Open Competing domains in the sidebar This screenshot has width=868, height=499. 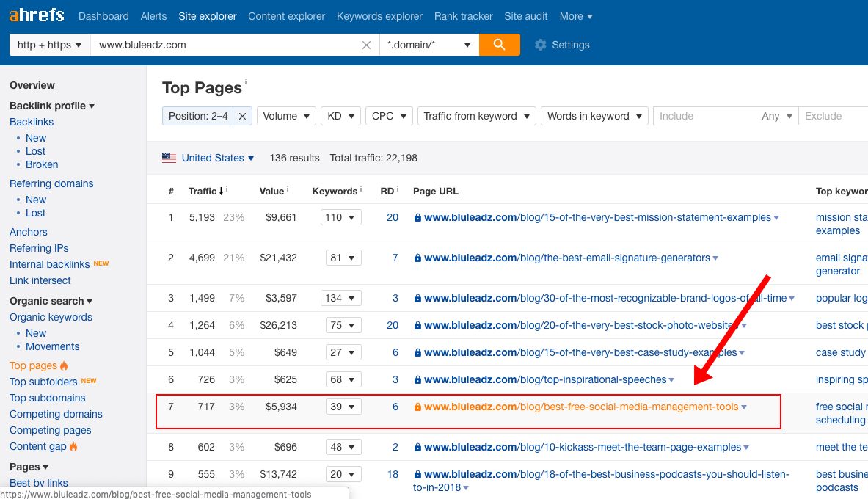56,415
